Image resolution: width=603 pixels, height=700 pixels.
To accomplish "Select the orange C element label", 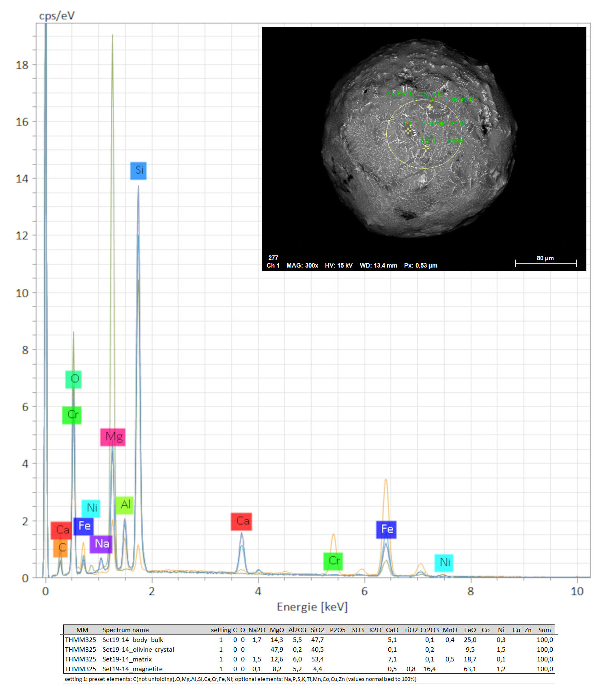I will pyautogui.click(x=61, y=548).
